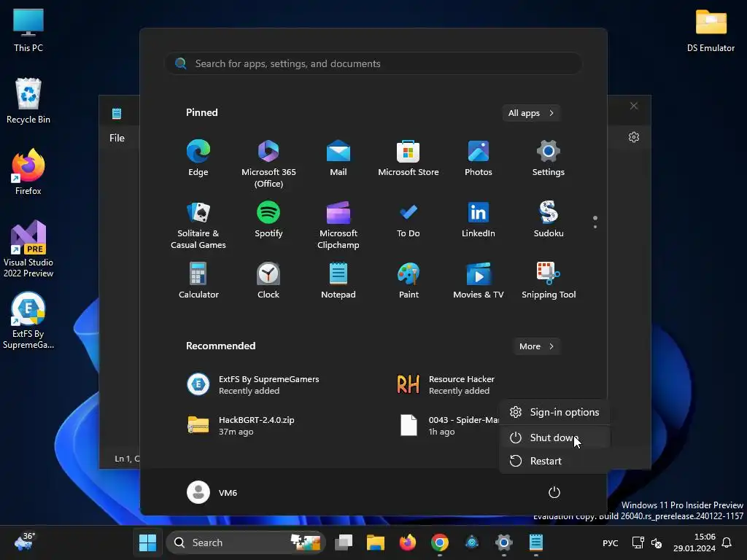This screenshot has height=560, width=747.
Task: Launch the Clock app
Action: click(268, 281)
